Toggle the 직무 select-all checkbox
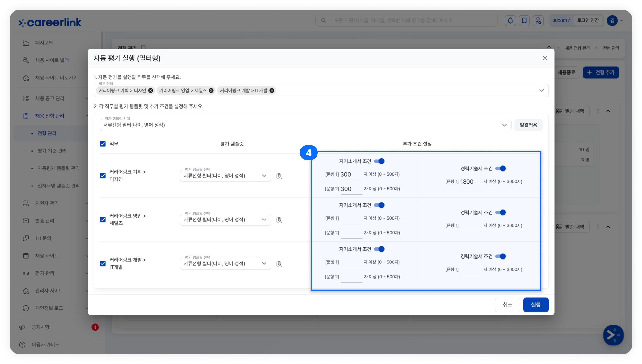The height and width of the screenshot is (364, 642). tap(103, 144)
